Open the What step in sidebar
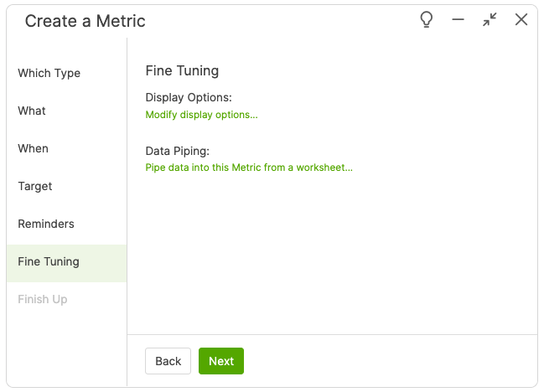This screenshot has width=544, height=392. 32,111
